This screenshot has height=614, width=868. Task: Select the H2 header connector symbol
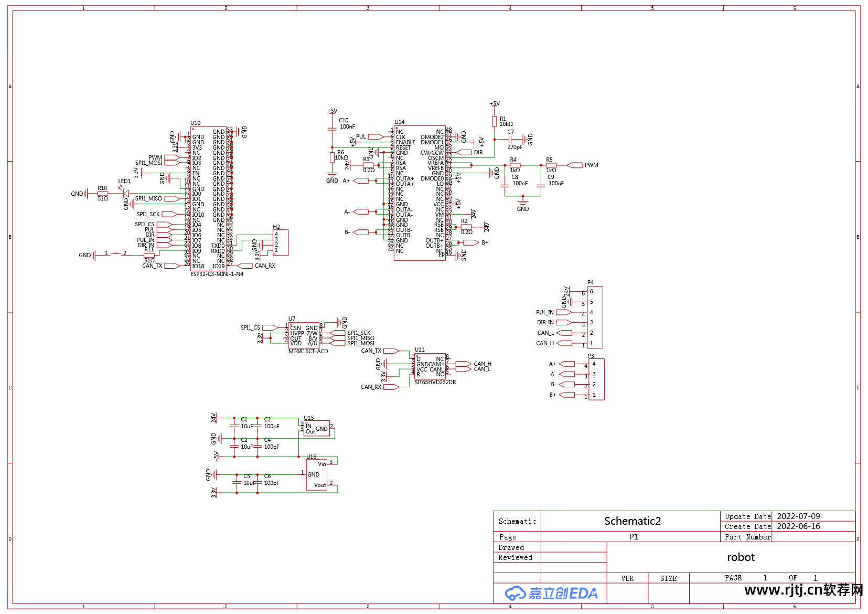281,242
